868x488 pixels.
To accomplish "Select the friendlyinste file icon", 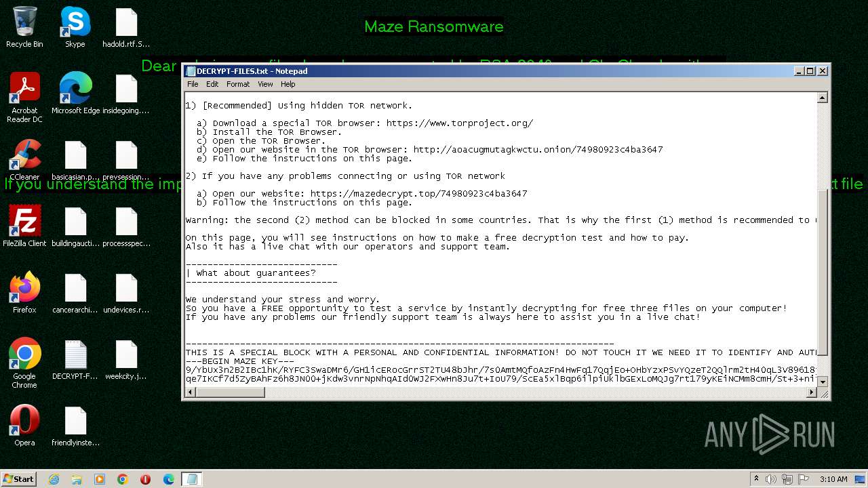I will tap(75, 426).
